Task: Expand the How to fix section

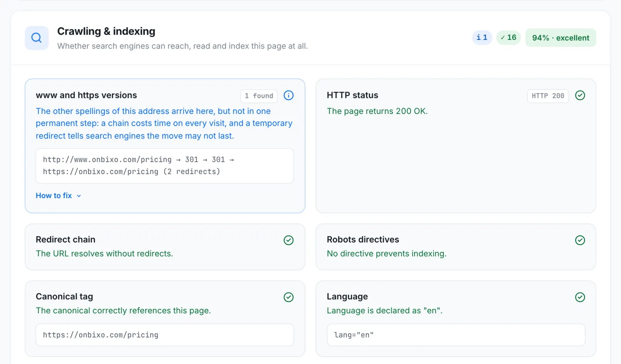Action: tap(59, 196)
